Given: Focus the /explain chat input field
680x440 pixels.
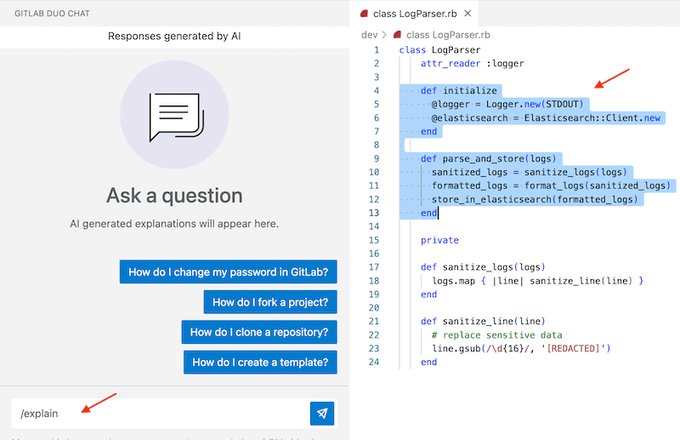Looking at the screenshot, I should click(x=160, y=413).
